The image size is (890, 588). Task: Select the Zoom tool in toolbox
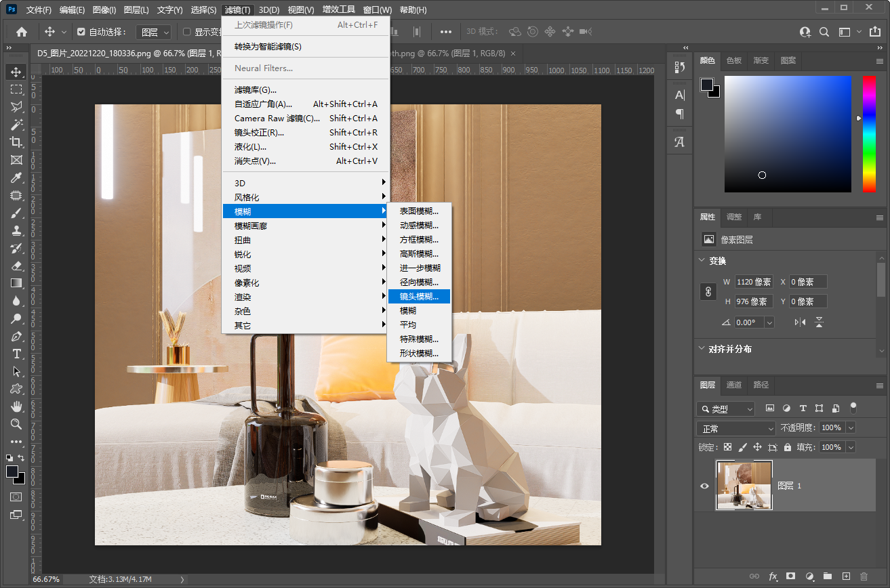(16, 424)
